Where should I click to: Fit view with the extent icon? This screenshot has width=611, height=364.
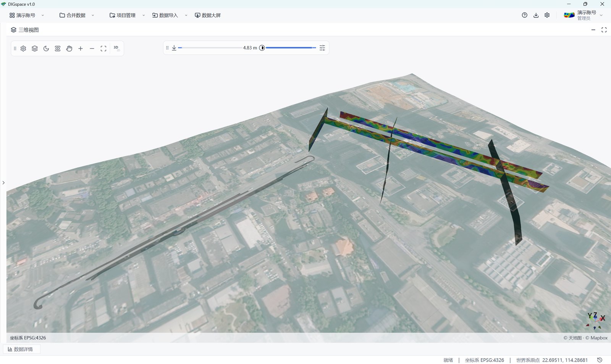pyautogui.click(x=103, y=48)
